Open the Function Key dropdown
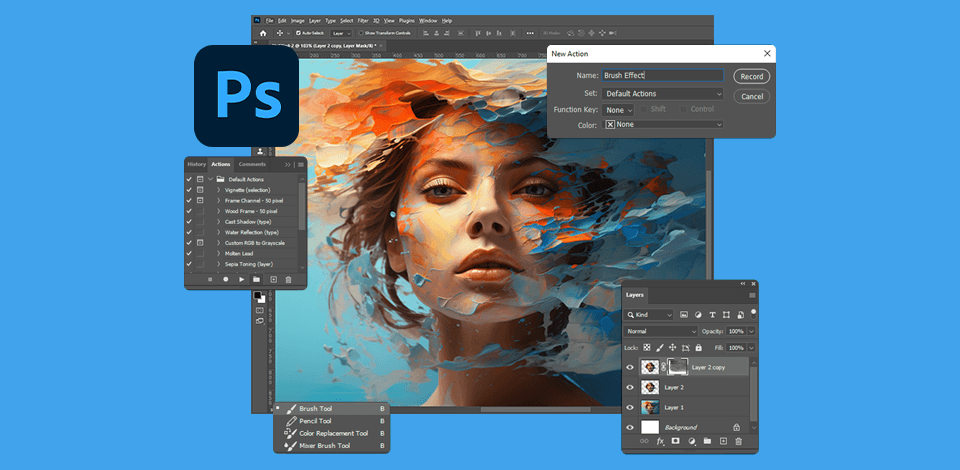Screen dimensions: 960x470 (618, 110)
